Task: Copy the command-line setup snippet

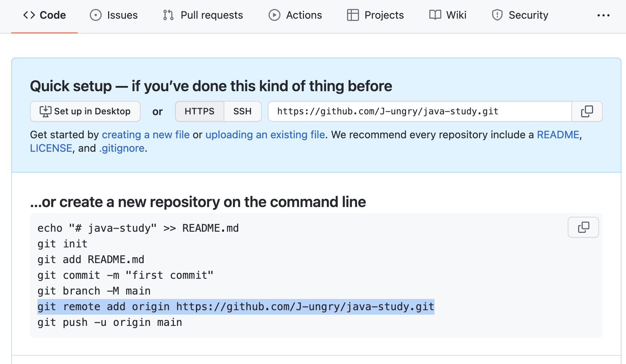Action: click(x=583, y=227)
